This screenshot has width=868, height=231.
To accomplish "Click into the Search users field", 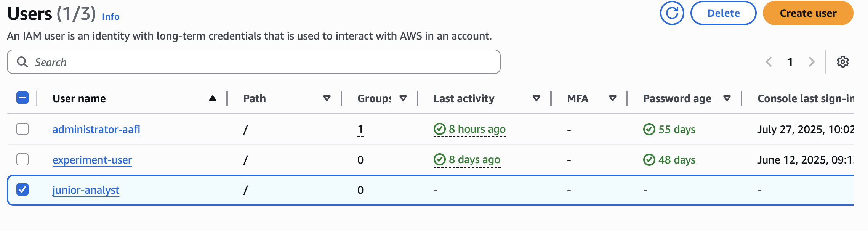I will 254,62.
